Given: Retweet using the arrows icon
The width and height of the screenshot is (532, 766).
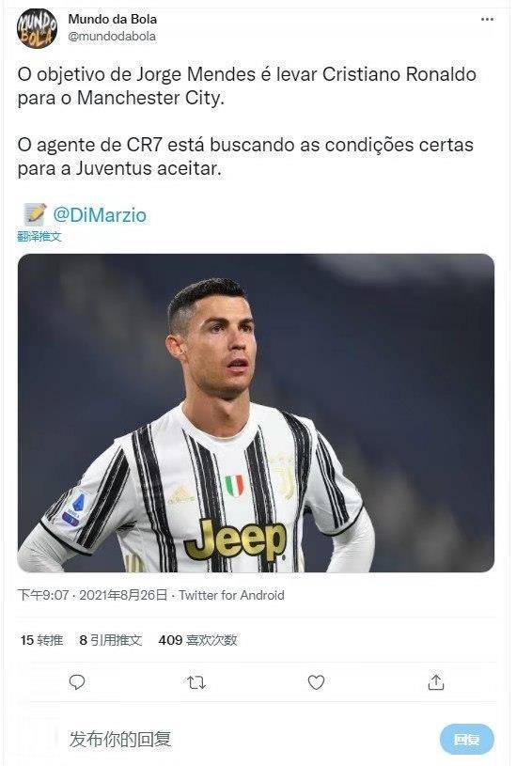Looking at the screenshot, I should (x=196, y=682).
